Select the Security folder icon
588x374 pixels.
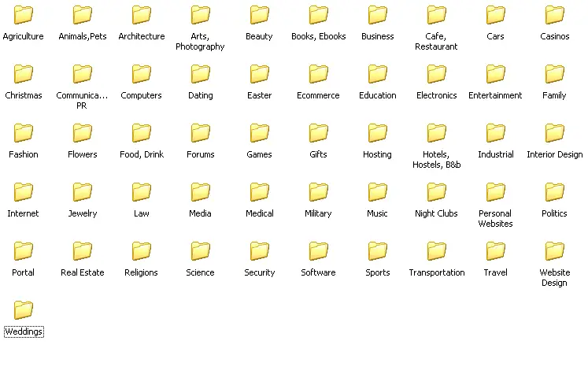pos(260,251)
